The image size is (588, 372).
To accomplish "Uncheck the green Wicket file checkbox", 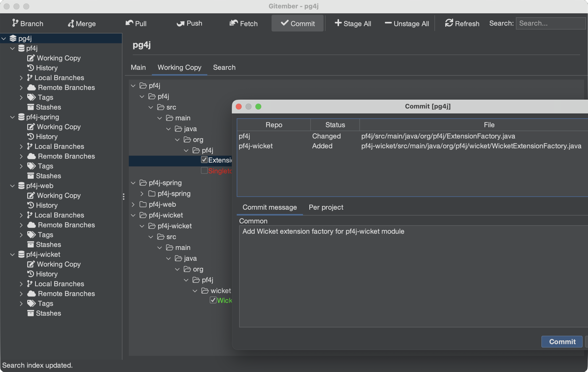I will coord(213,300).
